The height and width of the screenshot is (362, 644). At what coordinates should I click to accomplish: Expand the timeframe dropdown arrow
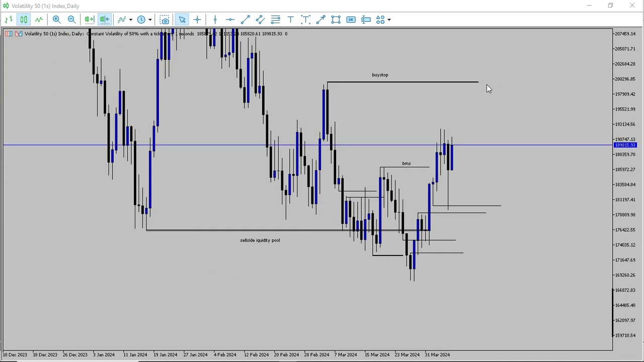pyautogui.click(x=150, y=20)
